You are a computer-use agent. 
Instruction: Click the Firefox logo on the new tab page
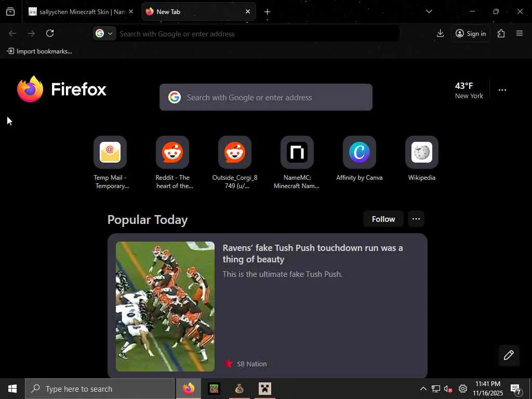(x=62, y=89)
